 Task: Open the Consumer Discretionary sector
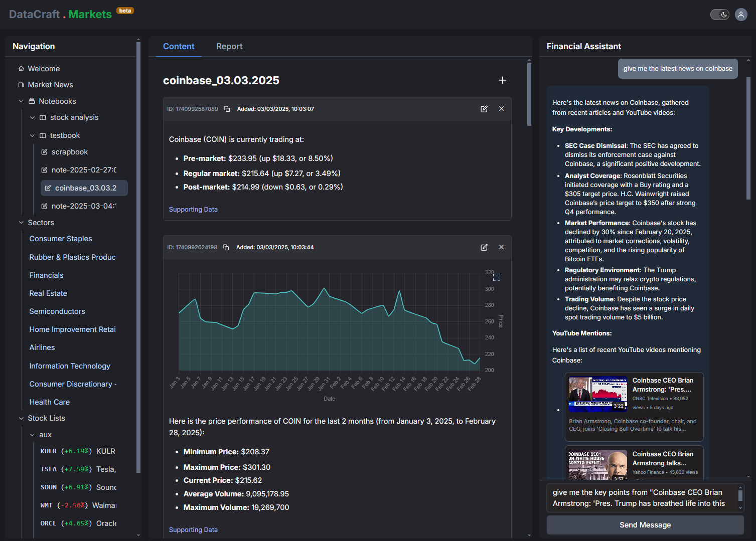tap(73, 384)
